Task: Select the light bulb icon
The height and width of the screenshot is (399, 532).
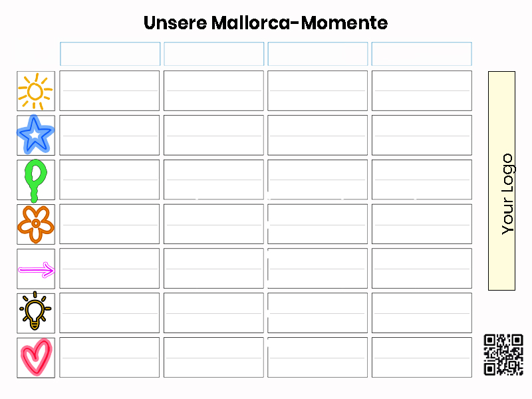Action: [36, 313]
